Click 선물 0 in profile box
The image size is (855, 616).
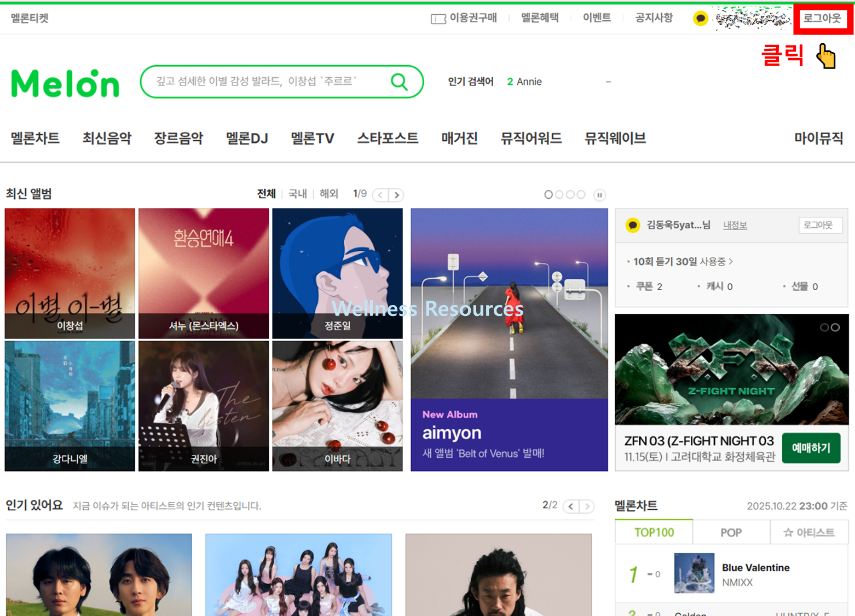click(x=805, y=286)
